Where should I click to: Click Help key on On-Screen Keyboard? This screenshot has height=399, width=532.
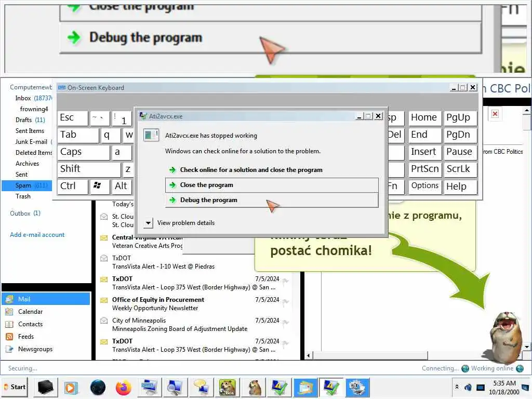click(460, 187)
